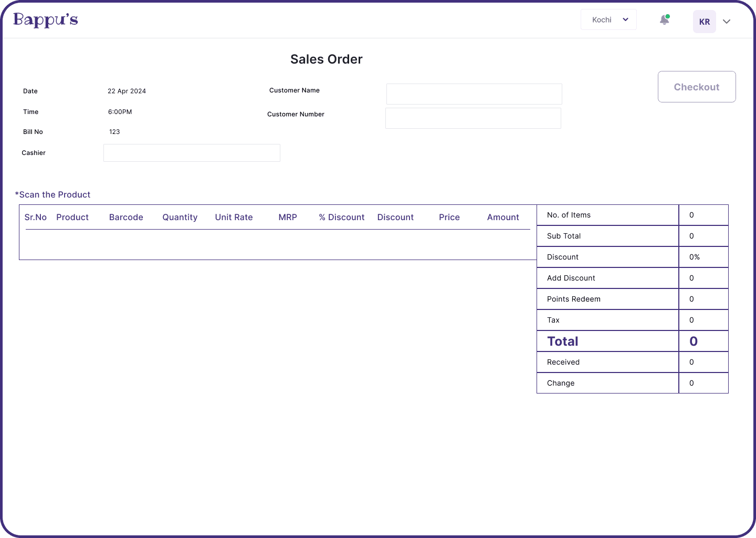Click the Points Redeem value cell

(703, 299)
